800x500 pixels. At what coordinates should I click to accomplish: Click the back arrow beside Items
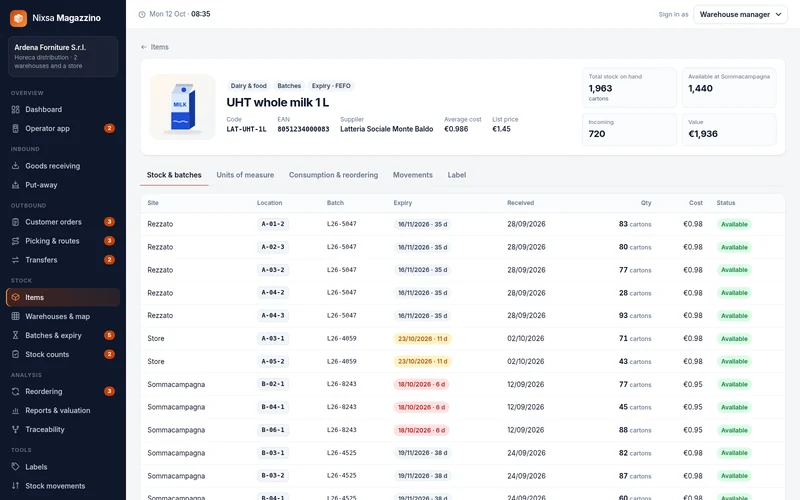[144, 47]
